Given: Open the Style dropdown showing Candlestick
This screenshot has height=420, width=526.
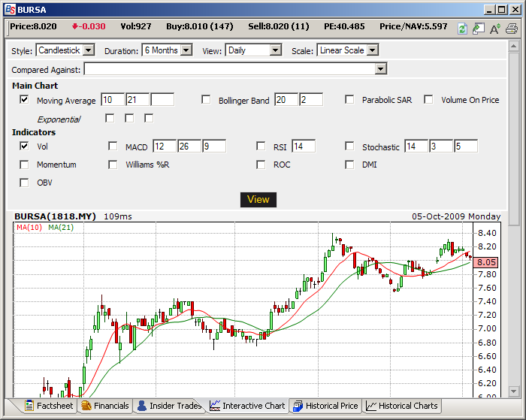Looking at the screenshot, I should coord(65,50).
